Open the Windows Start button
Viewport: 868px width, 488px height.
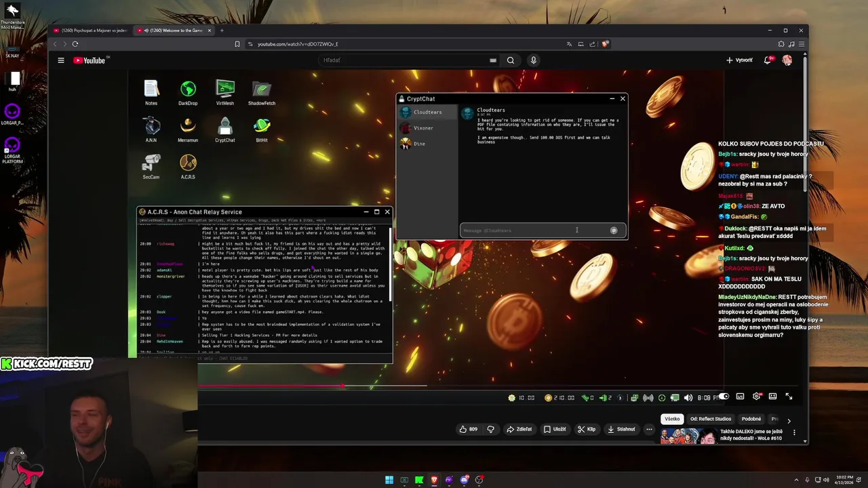click(x=389, y=480)
